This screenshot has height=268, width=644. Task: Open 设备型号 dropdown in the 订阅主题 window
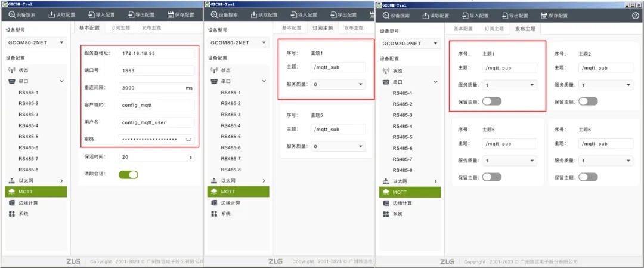pos(238,42)
